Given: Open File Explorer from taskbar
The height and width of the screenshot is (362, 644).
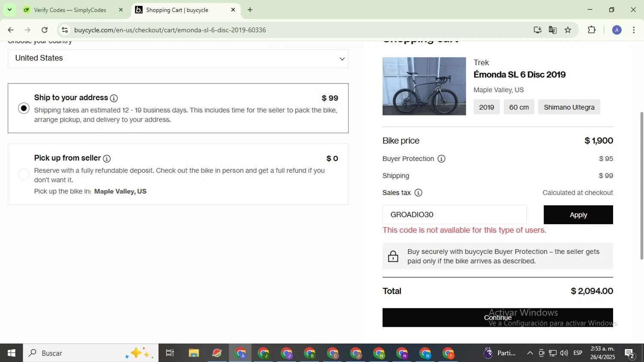Looking at the screenshot, I should pos(194,353).
